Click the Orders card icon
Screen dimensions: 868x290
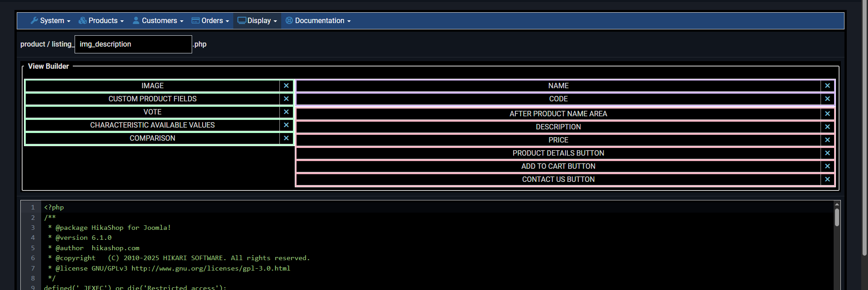point(196,20)
